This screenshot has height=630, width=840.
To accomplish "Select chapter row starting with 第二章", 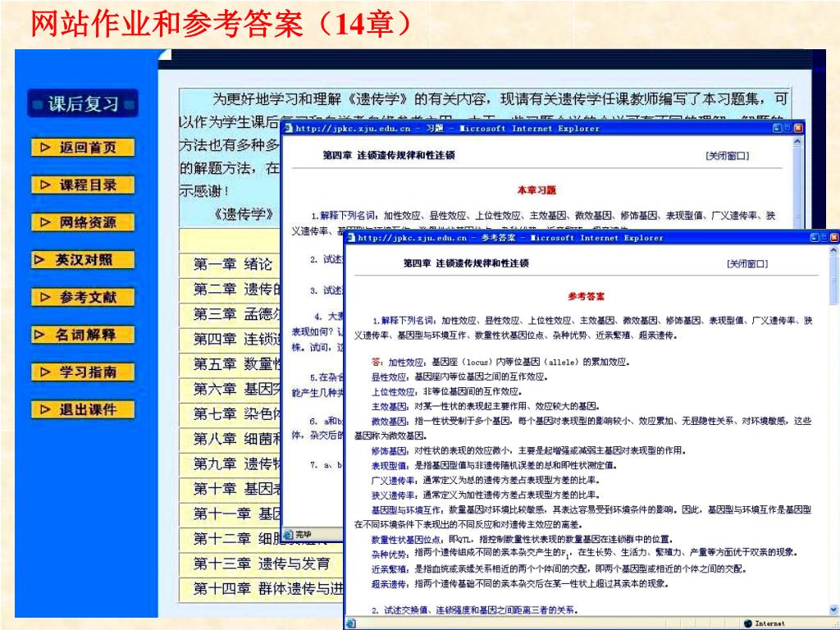I will pos(231,290).
